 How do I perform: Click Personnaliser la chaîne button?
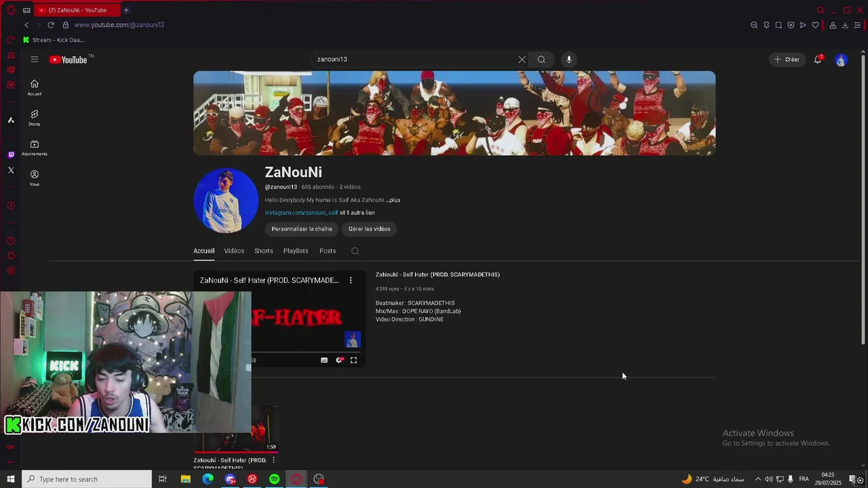click(x=302, y=229)
